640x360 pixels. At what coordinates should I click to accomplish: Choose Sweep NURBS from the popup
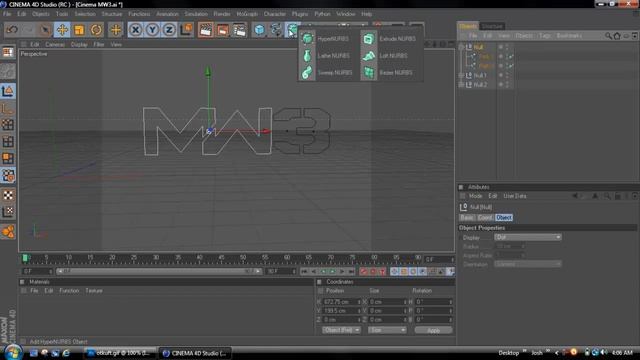click(327, 73)
